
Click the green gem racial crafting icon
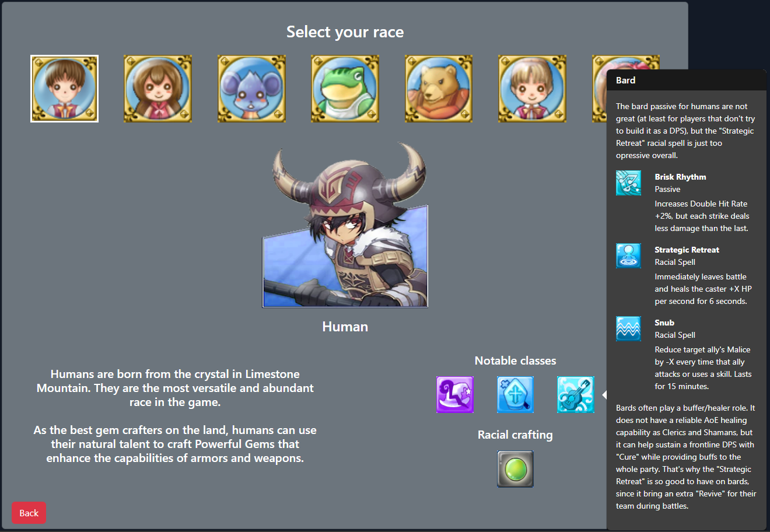pyautogui.click(x=516, y=468)
